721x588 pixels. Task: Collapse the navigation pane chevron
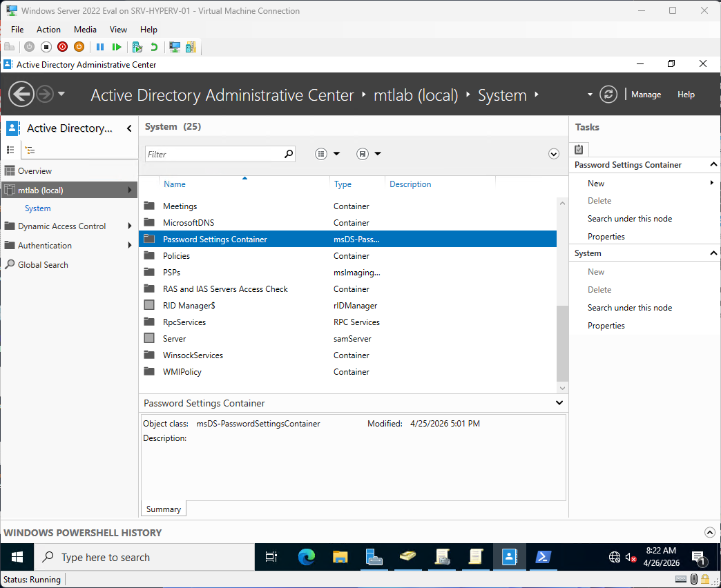[x=129, y=128]
